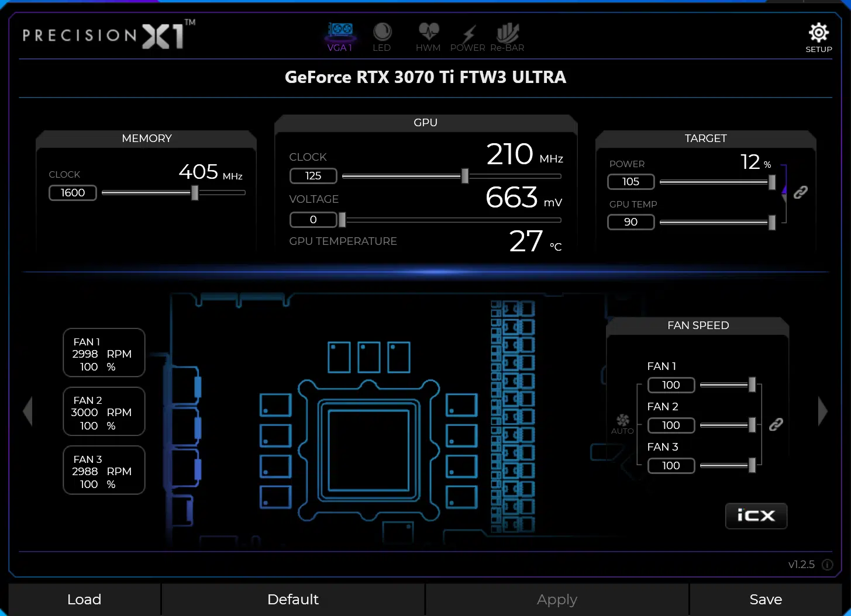This screenshot has width=851, height=616.
Task: Select the FAN 2 RPM readout box
Action: tap(104, 411)
